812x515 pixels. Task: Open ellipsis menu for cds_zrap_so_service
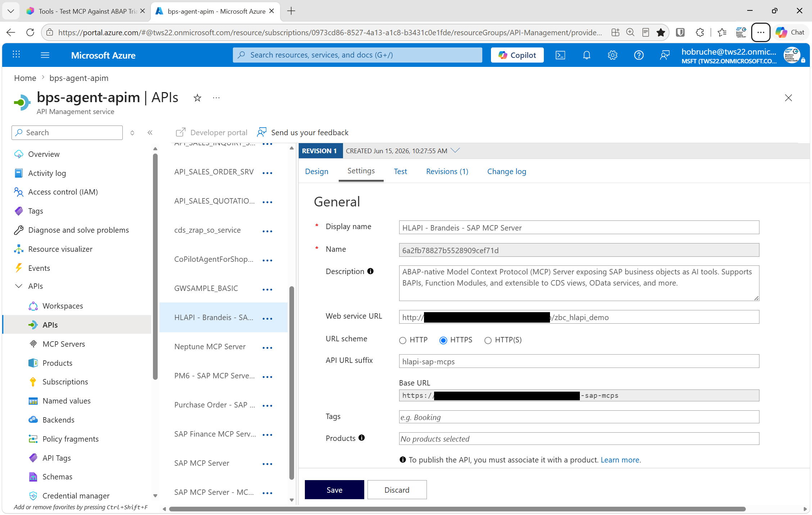267,231
